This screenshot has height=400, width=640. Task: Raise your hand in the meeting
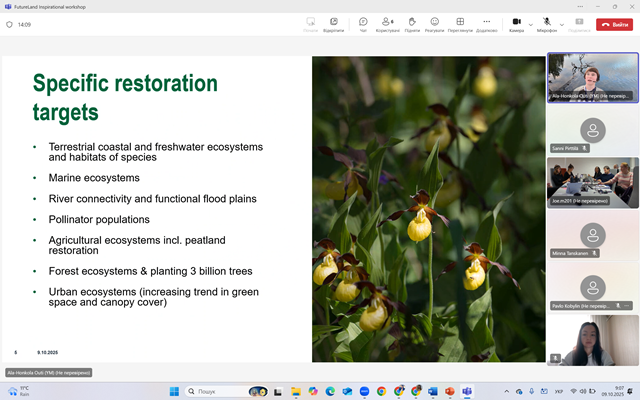[412, 24]
